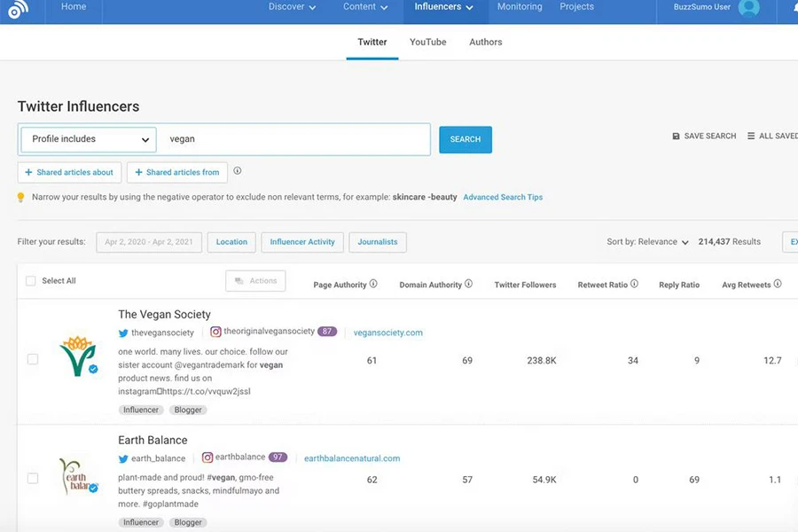The image size is (798, 532).
Task: Click the purple 87 Instagram score badge
Action: pyautogui.click(x=327, y=331)
